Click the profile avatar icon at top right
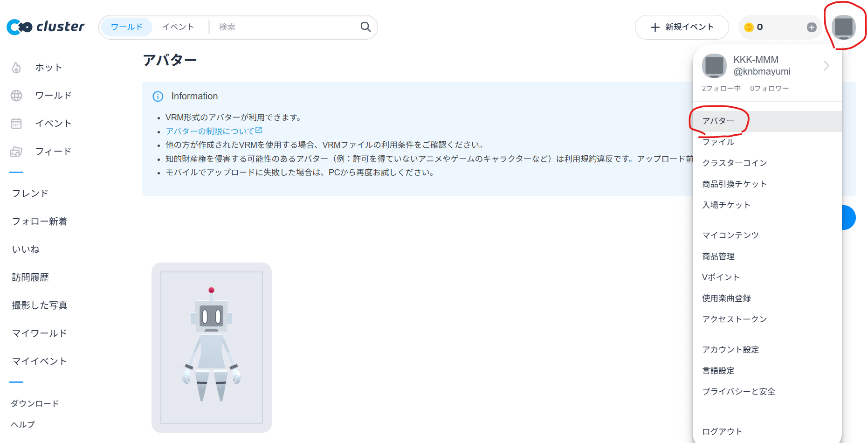Image resolution: width=868 pixels, height=443 pixels. (844, 27)
